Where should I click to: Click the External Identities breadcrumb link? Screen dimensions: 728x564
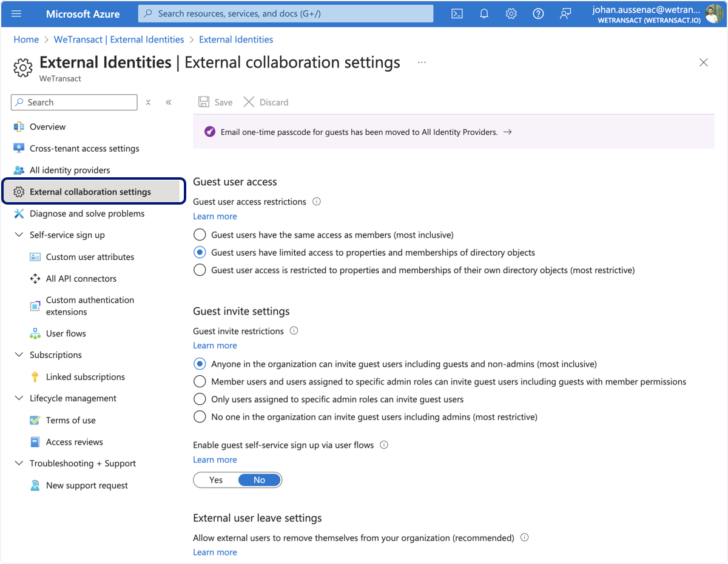click(x=236, y=39)
